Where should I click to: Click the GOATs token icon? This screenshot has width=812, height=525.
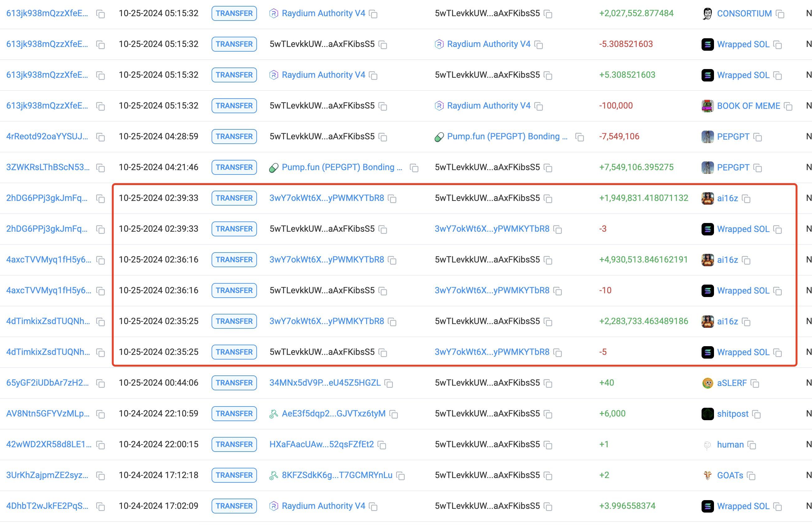click(x=707, y=475)
